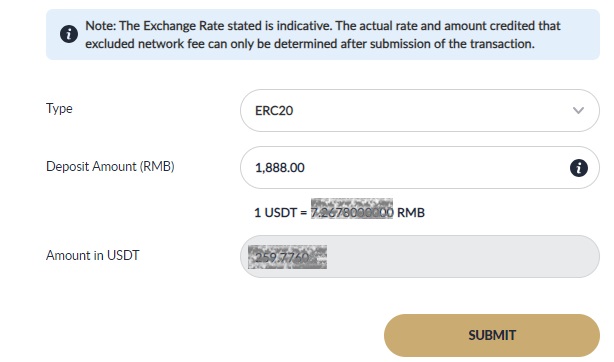Click the blurred exchange rate value
The image size is (614, 362).
point(352,209)
